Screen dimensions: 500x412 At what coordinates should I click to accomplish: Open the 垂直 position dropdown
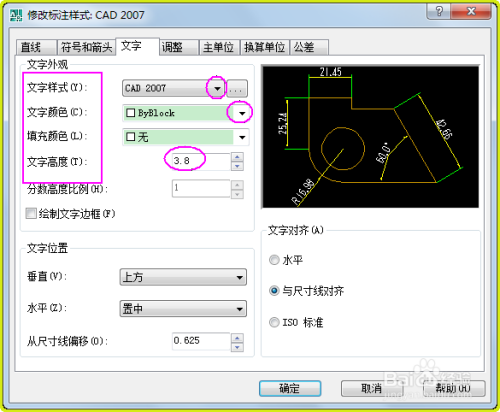pos(183,277)
